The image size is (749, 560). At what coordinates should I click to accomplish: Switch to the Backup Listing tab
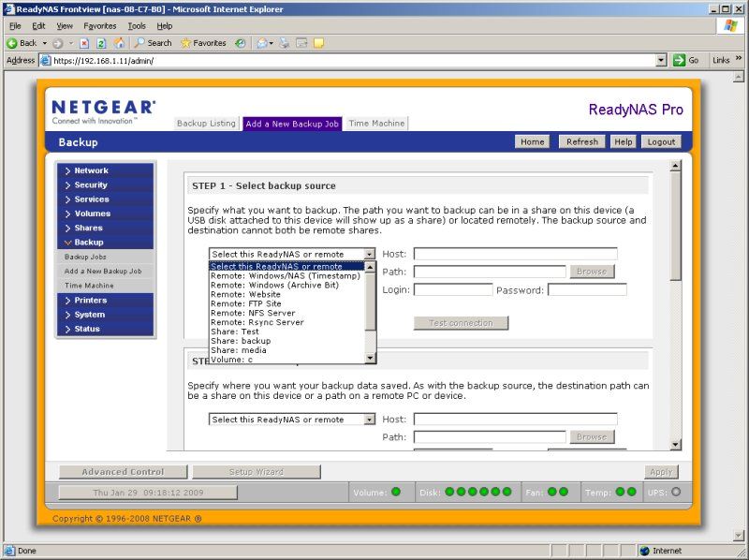pos(206,124)
